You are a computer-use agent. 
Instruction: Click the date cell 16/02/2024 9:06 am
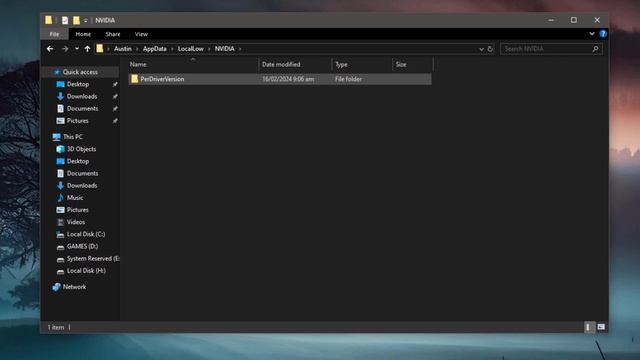point(288,80)
